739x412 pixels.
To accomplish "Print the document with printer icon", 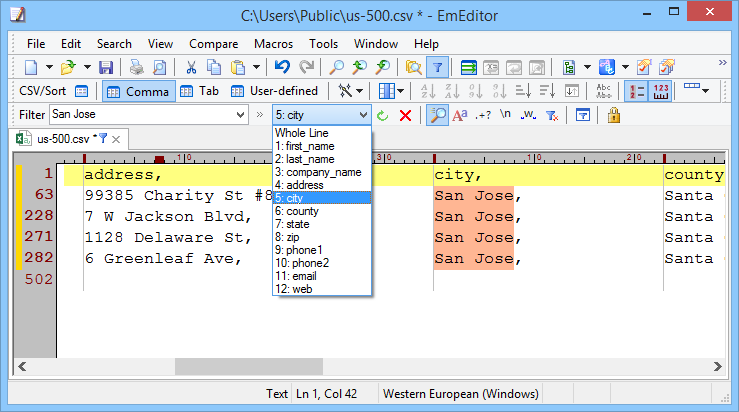I will 137,67.
